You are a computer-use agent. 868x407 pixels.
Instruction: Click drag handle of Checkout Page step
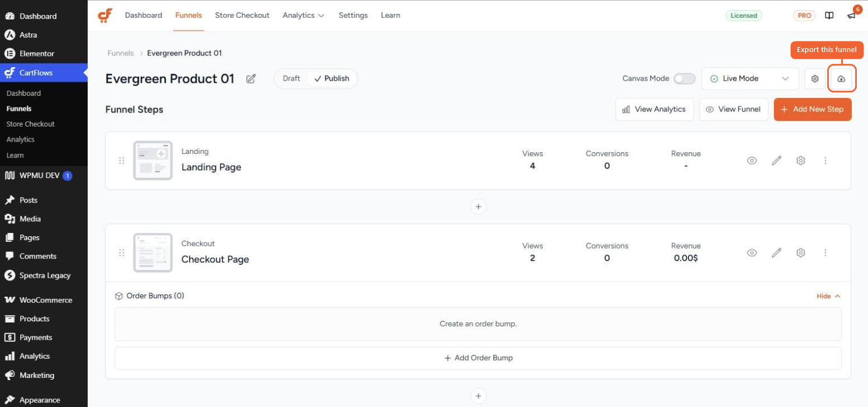click(121, 253)
